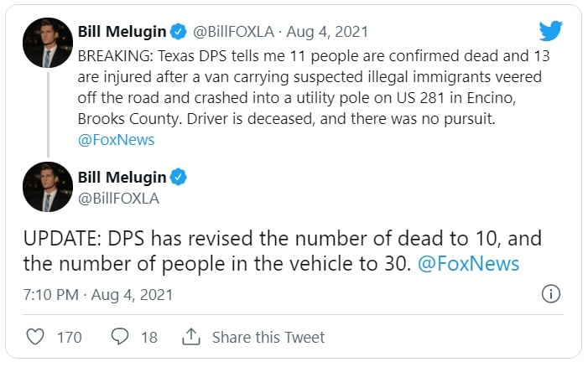Screen dimensions: 588x367
Task: Click the 18 replies count
Action: tap(148, 337)
